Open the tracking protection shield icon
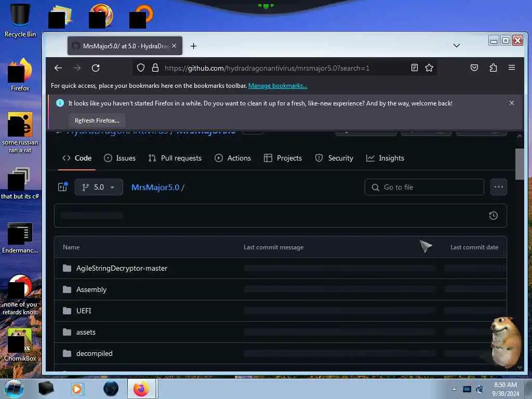Viewport: 532px width, 399px height. [140, 68]
